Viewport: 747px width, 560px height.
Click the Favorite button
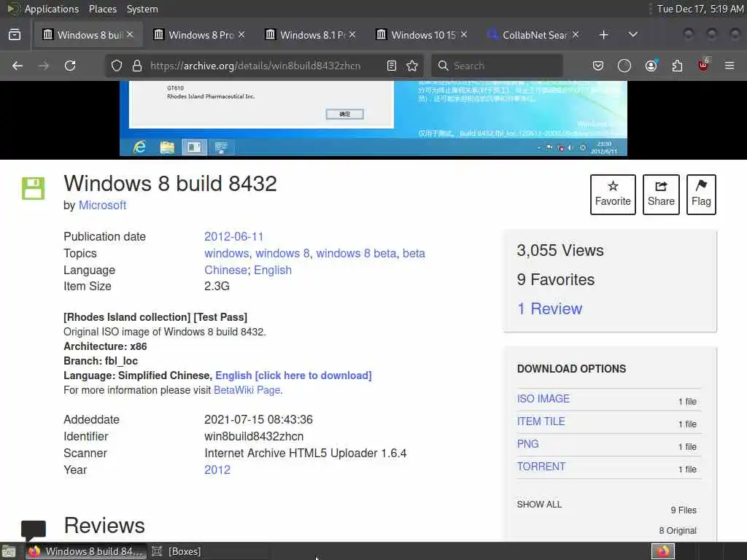[x=613, y=194]
